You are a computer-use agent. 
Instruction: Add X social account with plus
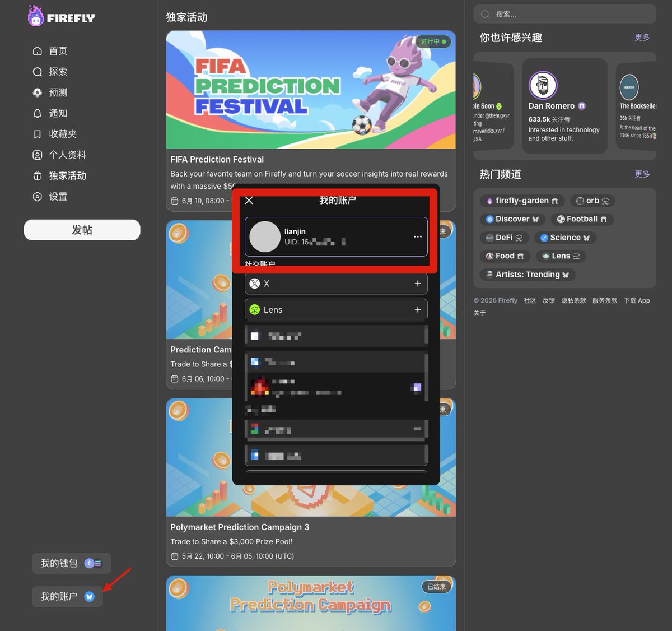click(418, 284)
